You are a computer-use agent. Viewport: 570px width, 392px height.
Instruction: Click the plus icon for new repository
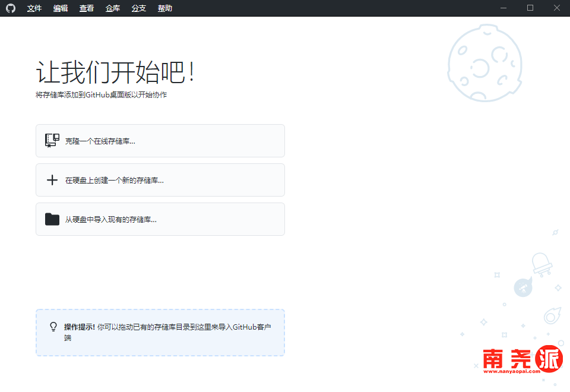pos(52,180)
